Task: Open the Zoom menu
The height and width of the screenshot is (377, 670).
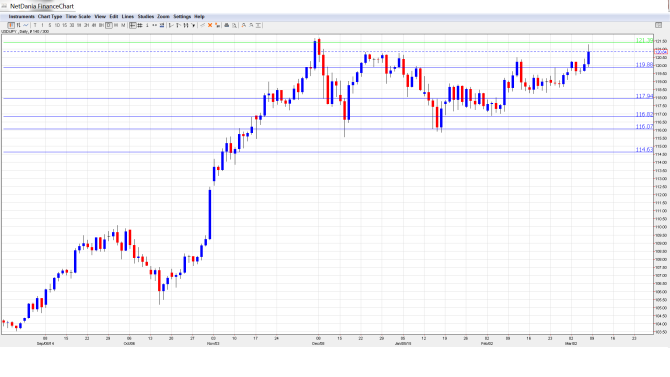Action: tap(164, 17)
